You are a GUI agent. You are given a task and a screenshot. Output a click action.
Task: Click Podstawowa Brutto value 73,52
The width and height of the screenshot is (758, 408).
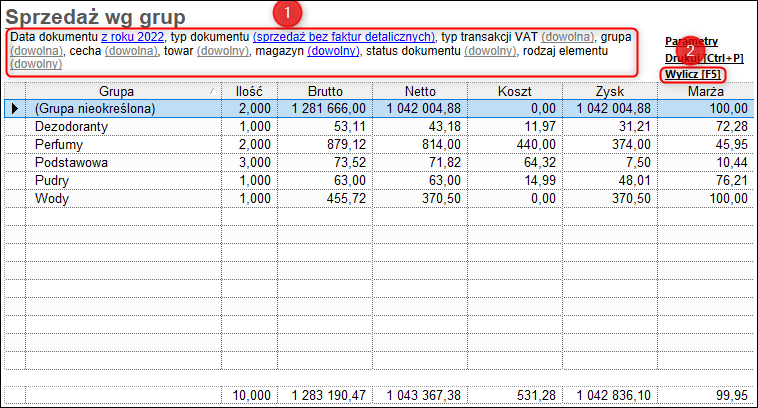tap(350, 162)
